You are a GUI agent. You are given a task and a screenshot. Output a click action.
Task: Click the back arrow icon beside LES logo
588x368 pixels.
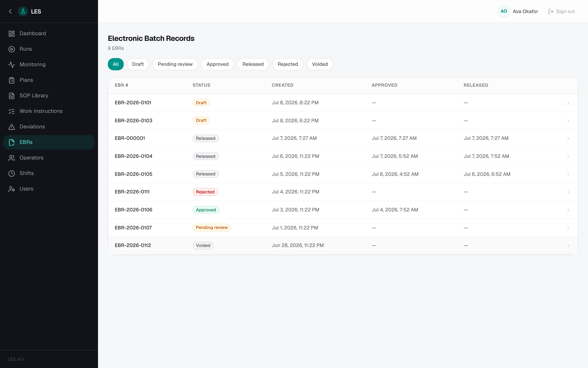[10, 11]
